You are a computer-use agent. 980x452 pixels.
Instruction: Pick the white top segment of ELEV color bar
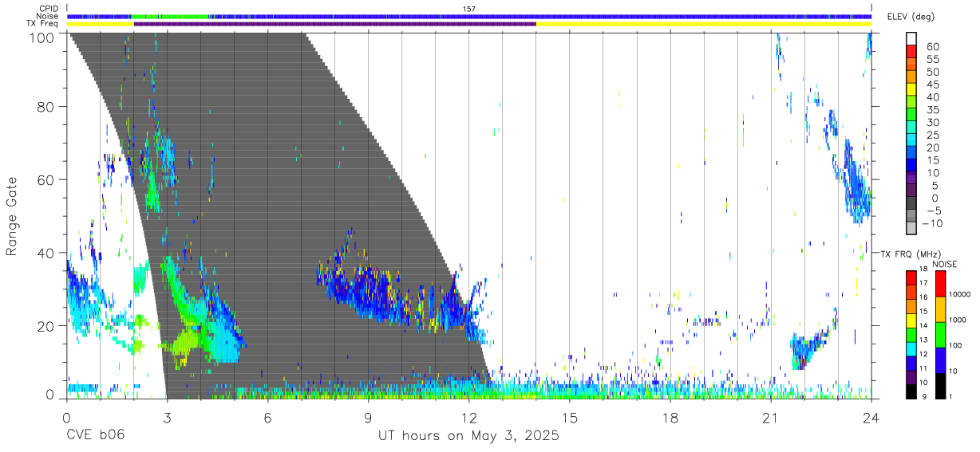pyautogui.click(x=911, y=37)
